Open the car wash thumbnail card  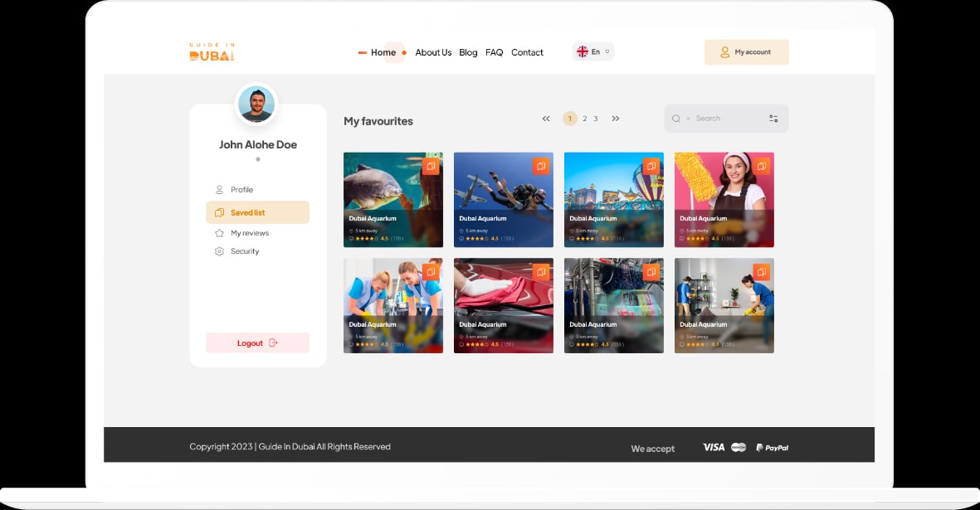pos(613,305)
